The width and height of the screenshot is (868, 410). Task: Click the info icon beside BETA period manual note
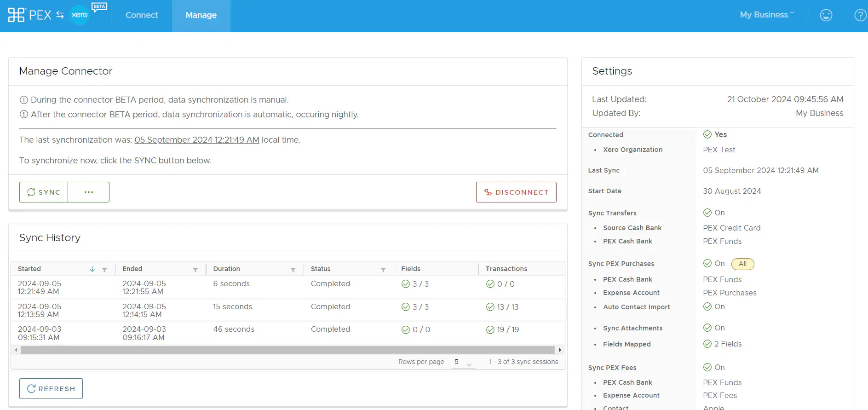24,100
